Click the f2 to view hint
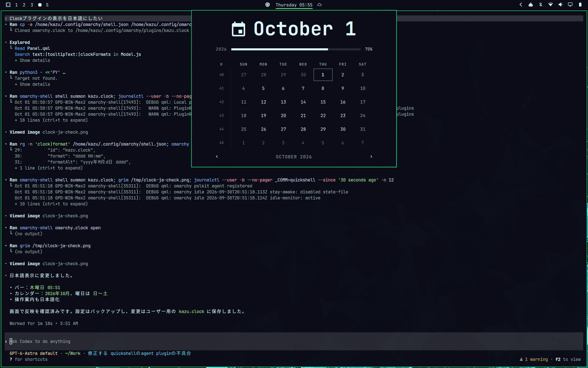Viewport: 588px width, 368px height. pos(568,359)
